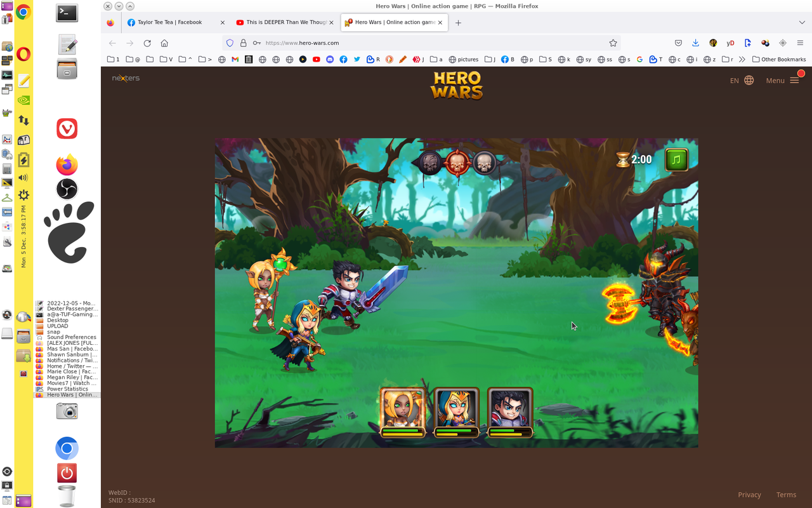This screenshot has height=508, width=812.
Task: Click the yD extension icon
Action: point(730,43)
